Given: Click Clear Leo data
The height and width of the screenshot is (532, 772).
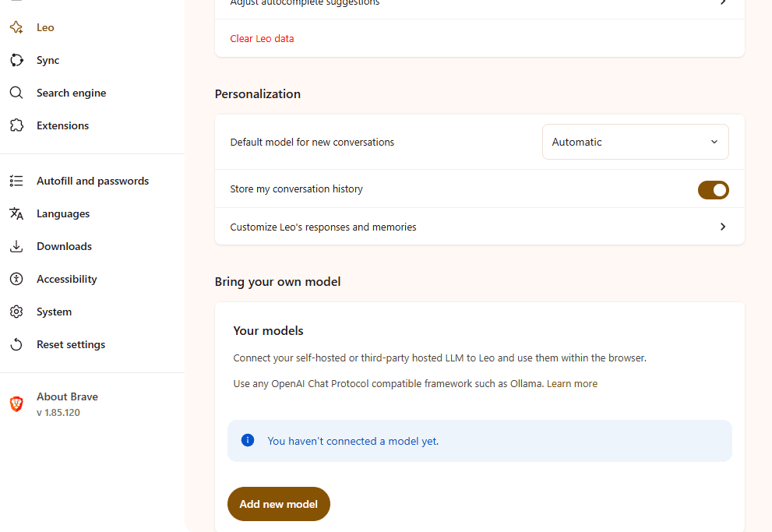Looking at the screenshot, I should pos(262,38).
